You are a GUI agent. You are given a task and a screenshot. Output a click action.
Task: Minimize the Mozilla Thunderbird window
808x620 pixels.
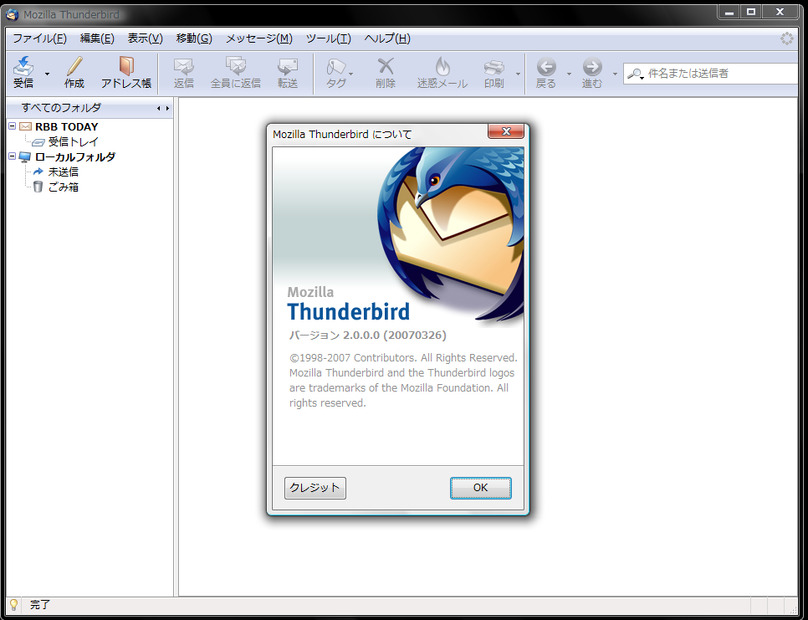coord(729,12)
